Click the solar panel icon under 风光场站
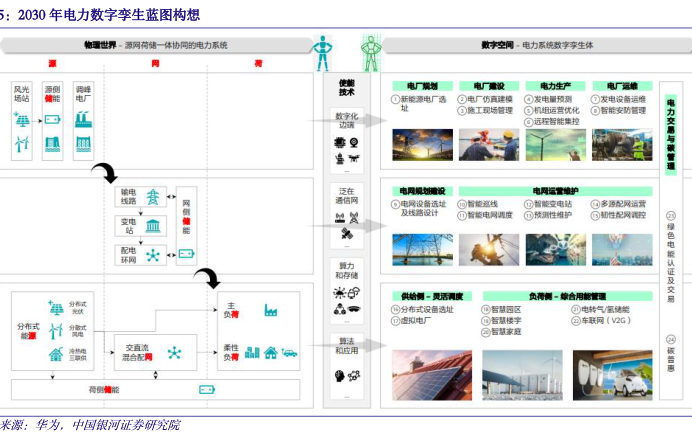Screen dimensions: 692x442 pyautogui.click(x=22, y=120)
